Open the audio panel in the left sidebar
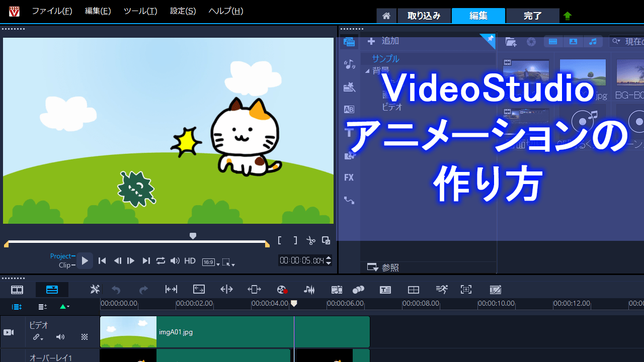Screen dimensions: 644x362 pyautogui.click(x=349, y=64)
